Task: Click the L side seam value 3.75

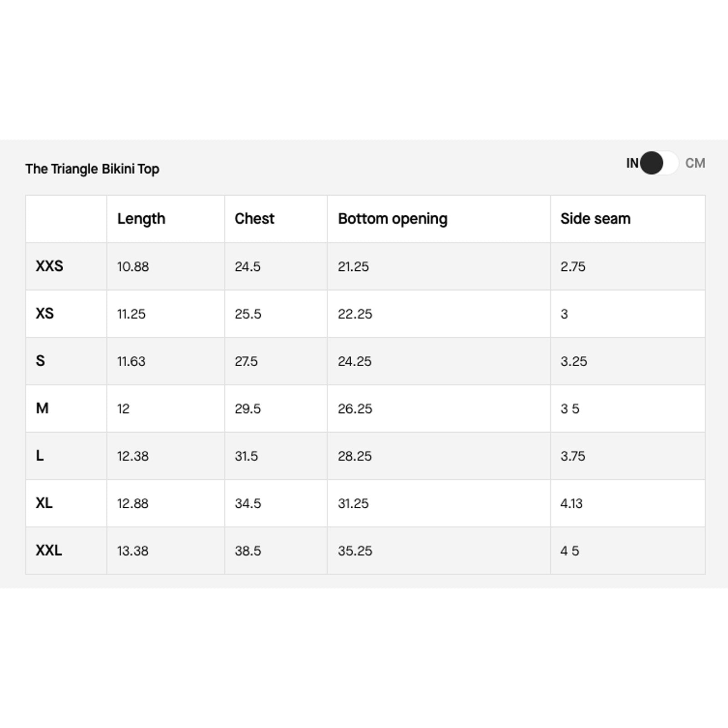Action: pyautogui.click(x=572, y=456)
